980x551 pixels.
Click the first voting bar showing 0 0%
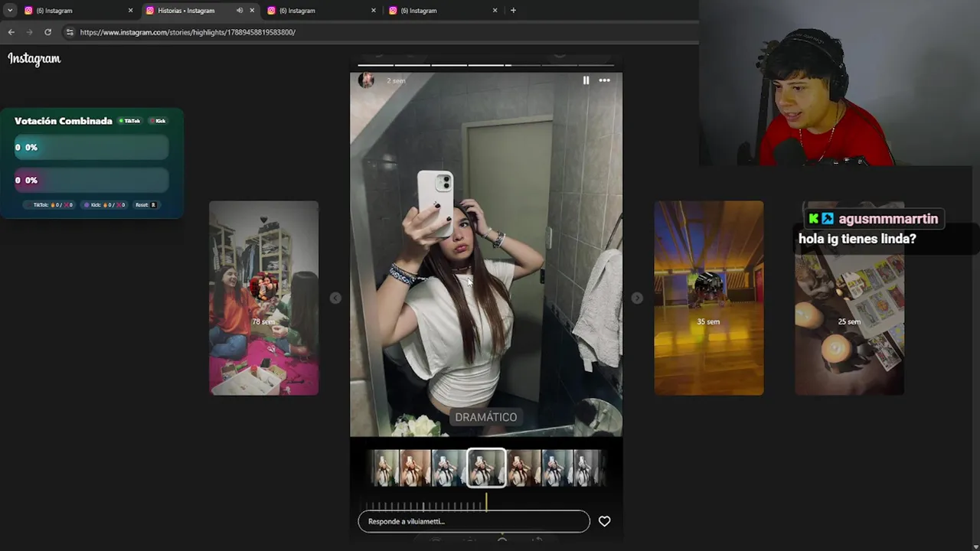(91, 148)
